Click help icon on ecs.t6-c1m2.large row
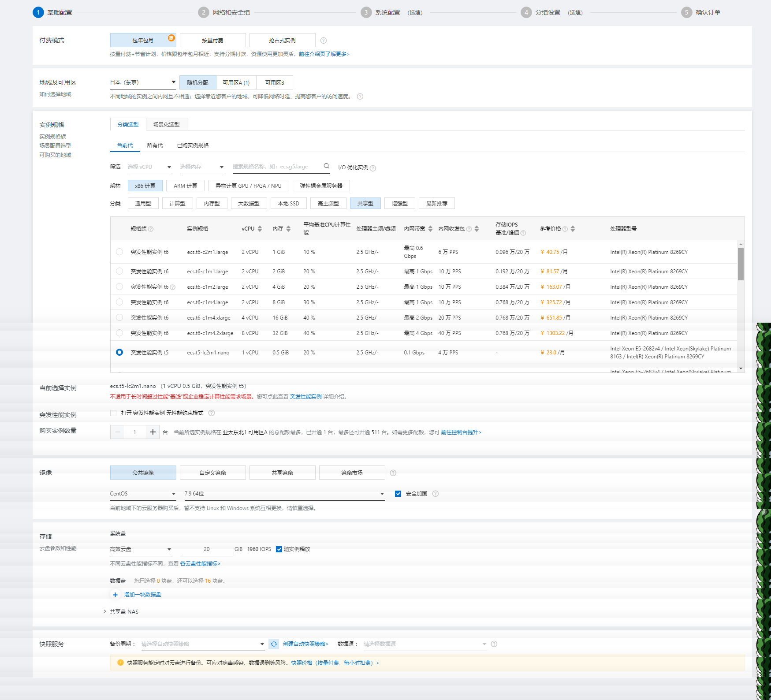The height and width of the screenshot is (700, 771). point(173,287)
